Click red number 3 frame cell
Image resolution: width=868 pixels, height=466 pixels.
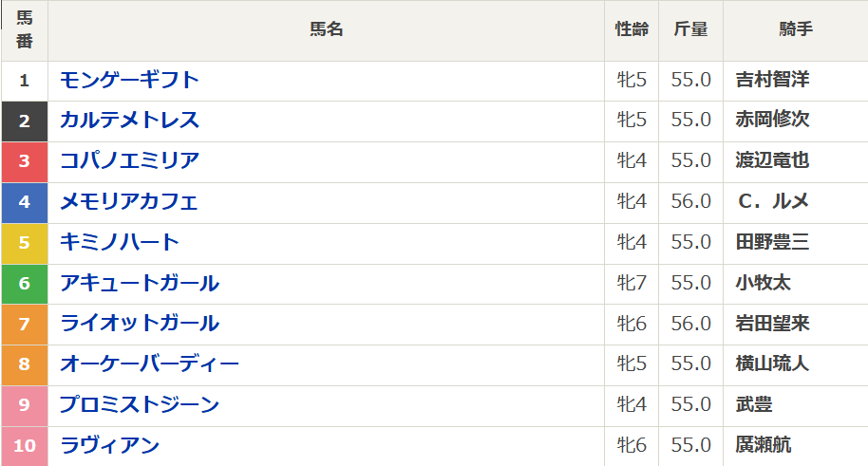tap(25, 160)
